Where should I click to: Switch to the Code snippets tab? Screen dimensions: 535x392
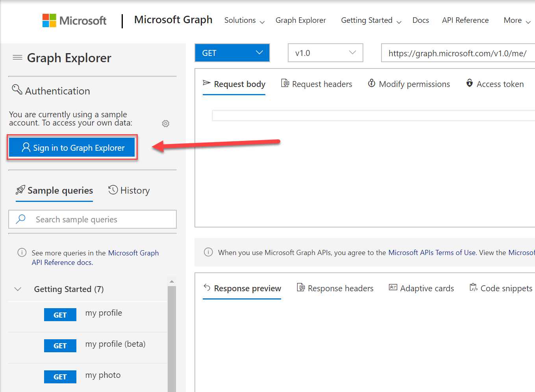pyautogui.click(x=501, y=288)
